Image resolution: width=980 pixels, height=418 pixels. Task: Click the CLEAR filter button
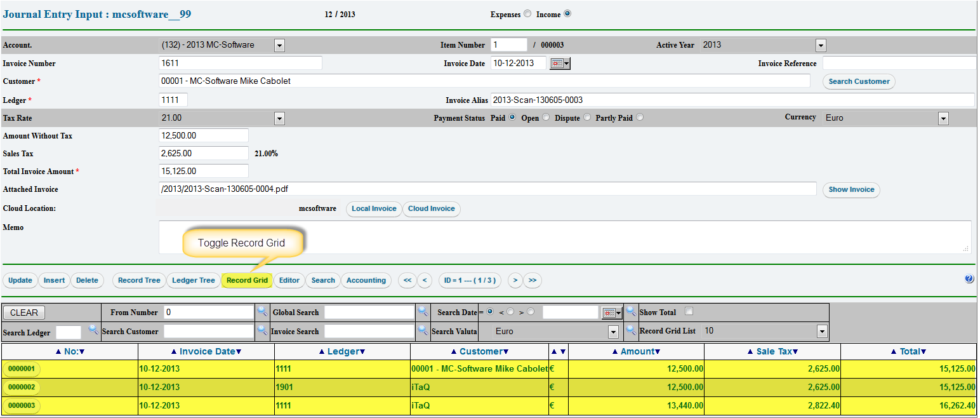24,313
